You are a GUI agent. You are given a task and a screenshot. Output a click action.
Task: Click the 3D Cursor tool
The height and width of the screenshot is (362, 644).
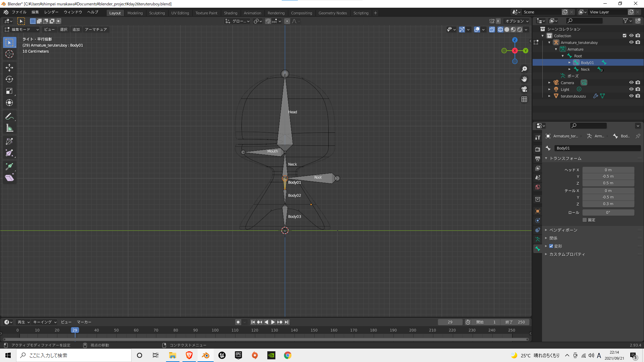9,54
